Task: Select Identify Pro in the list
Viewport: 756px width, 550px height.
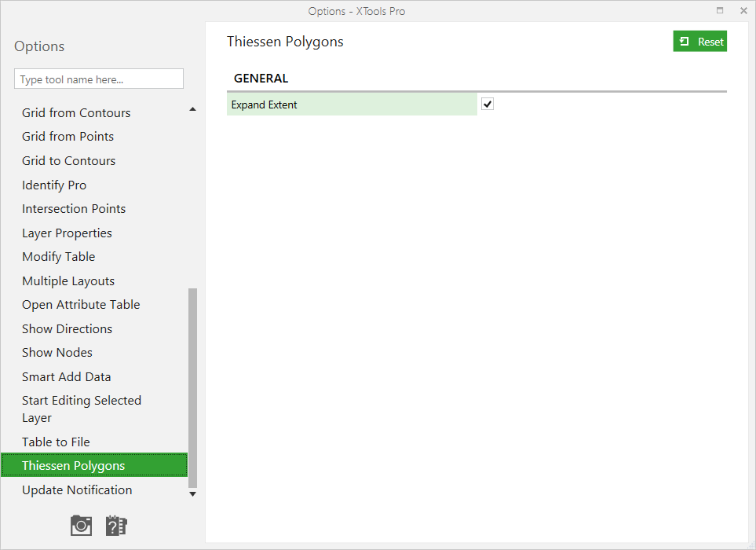Action: click(x=54, y=185)
